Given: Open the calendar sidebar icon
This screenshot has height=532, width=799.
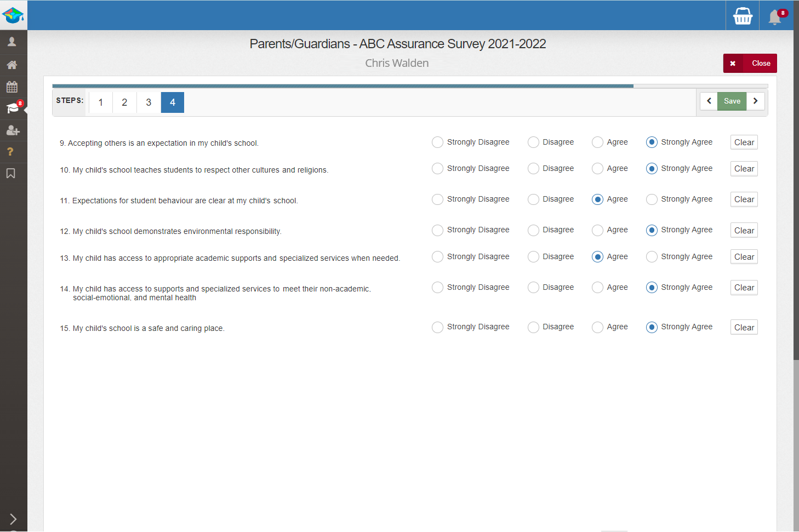Looking at the screenshot, I should tap(12, 87).
